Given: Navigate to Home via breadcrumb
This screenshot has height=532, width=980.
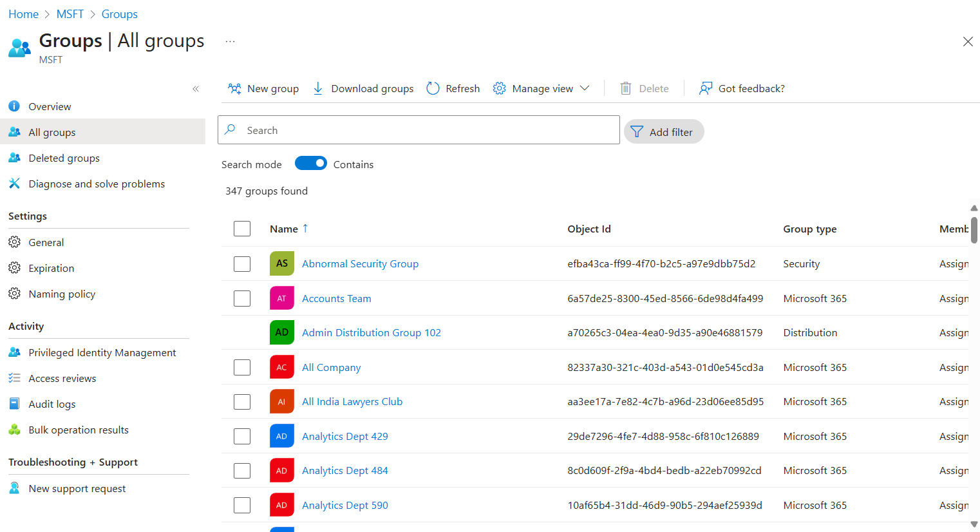Looking at the screenshot, I should [23, 14].
